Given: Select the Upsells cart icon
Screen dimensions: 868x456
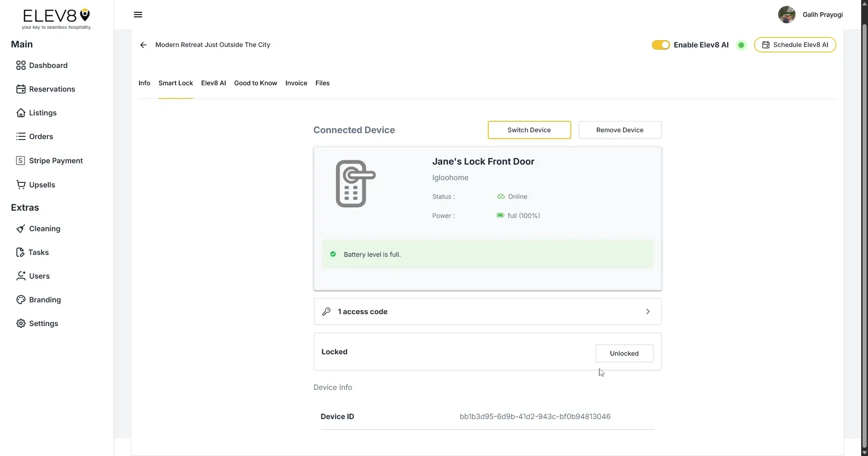Looking at the screenshot, I should pyautogui.click(x=21, y=185).
